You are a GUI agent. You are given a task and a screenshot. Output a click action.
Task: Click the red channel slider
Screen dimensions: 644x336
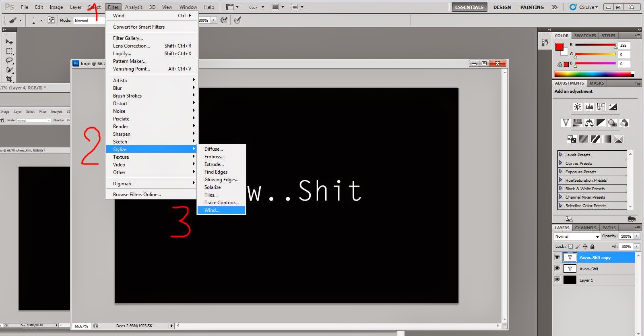(595, 45)
